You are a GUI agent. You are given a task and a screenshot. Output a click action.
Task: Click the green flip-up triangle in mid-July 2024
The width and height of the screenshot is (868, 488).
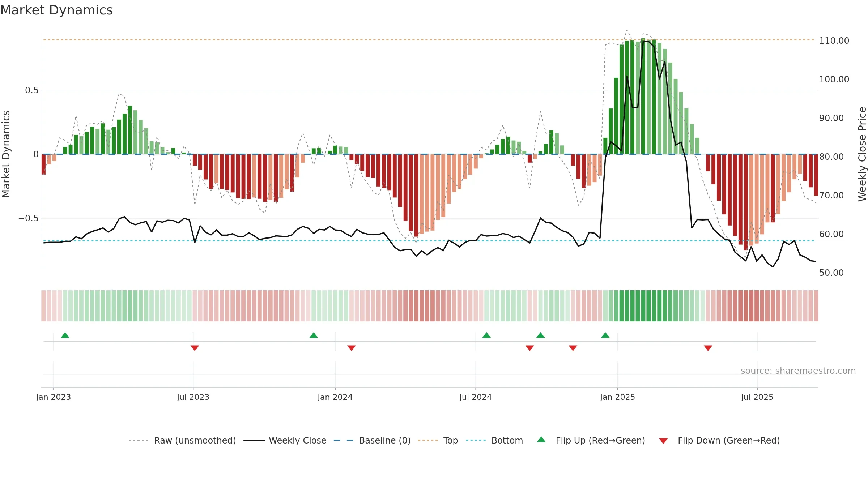tap(486, 335)
